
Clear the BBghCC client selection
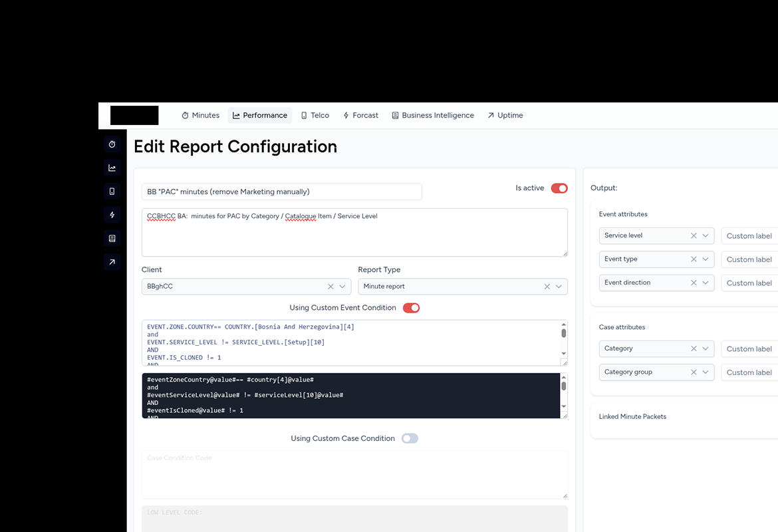pyautogui.click(x=330, y=286)
